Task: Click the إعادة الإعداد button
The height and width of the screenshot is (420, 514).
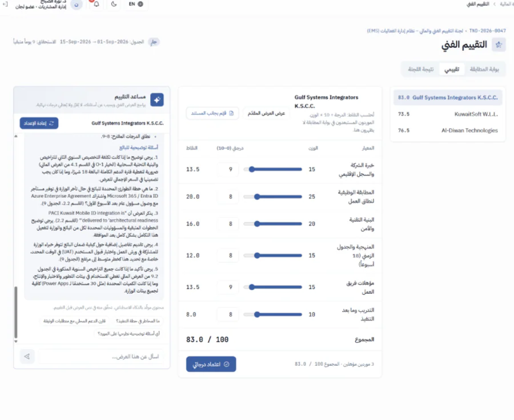Action: tap(39, 123)
